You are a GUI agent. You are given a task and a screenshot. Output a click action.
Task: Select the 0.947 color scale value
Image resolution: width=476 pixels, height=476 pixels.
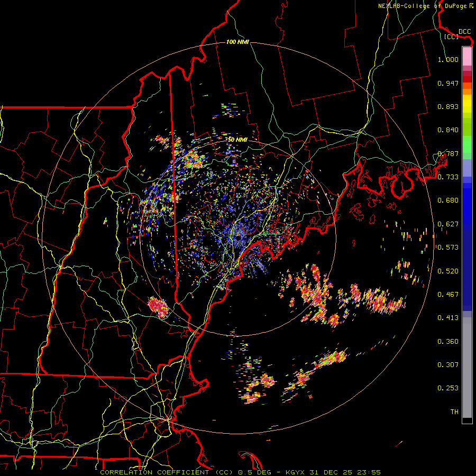448,83
